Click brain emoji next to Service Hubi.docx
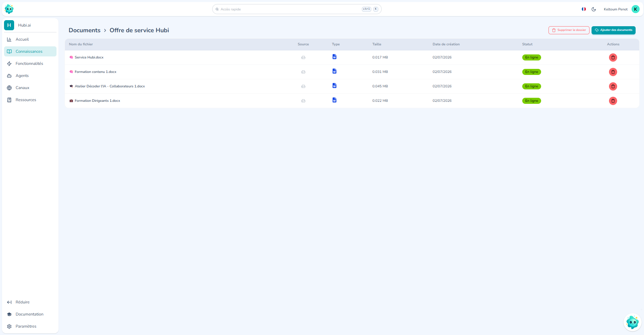The width and height of the screenshot is (644, 335). (x=71, y=57)
